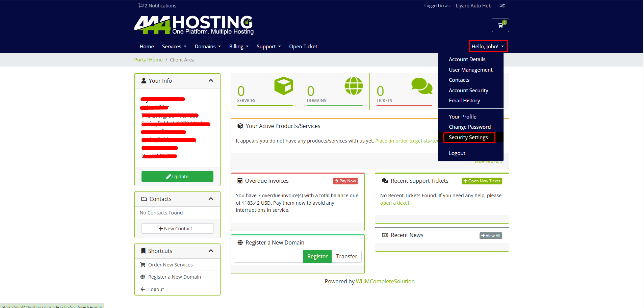Open the shopping cart icon

pyautogui.click(x=500, y=25)
